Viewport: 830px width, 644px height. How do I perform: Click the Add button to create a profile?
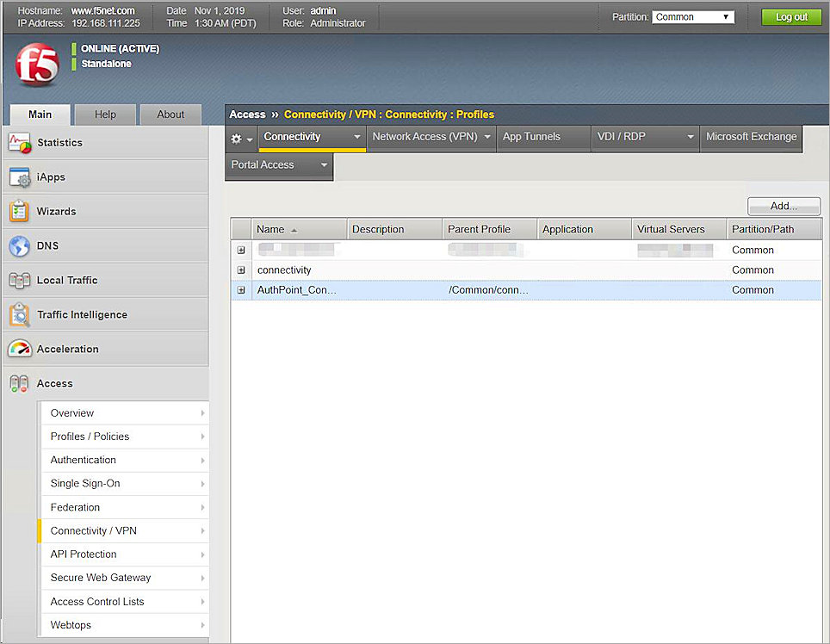pyautogui.click(x=783, y=206)
